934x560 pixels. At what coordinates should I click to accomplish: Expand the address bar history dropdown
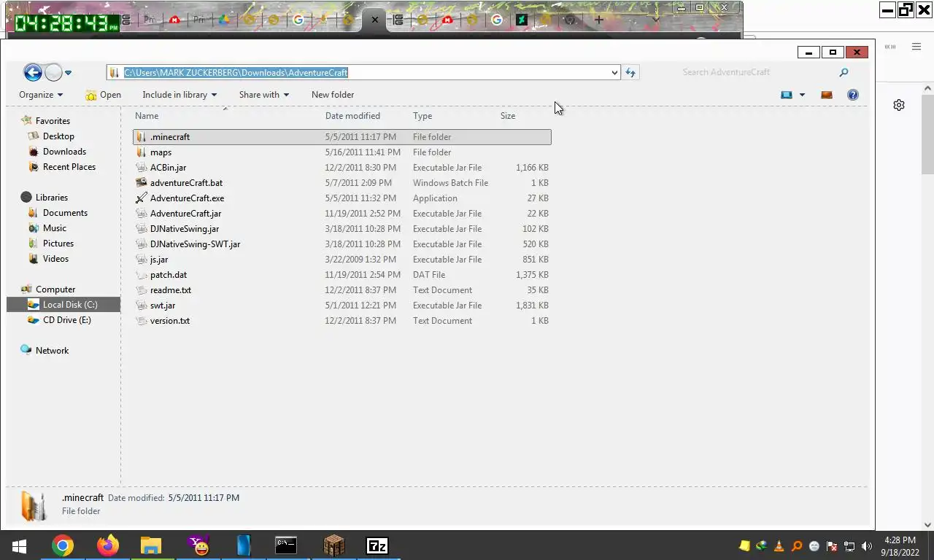pos(614,72)
